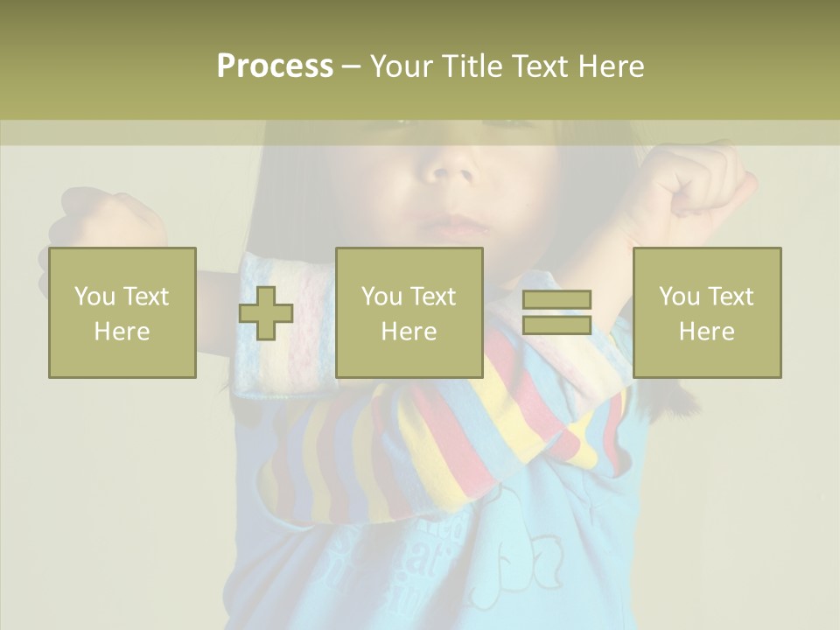This screenshot has height=630, width=840.
Task: Click the rainbow-striped sleeve below the middle box
Action: [x=420, y=437]
